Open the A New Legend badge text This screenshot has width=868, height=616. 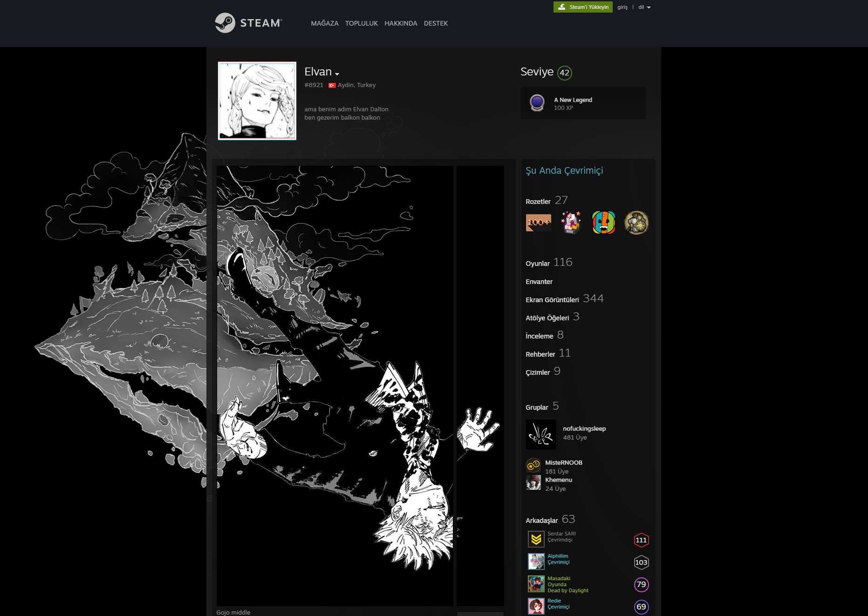(573, 100)
